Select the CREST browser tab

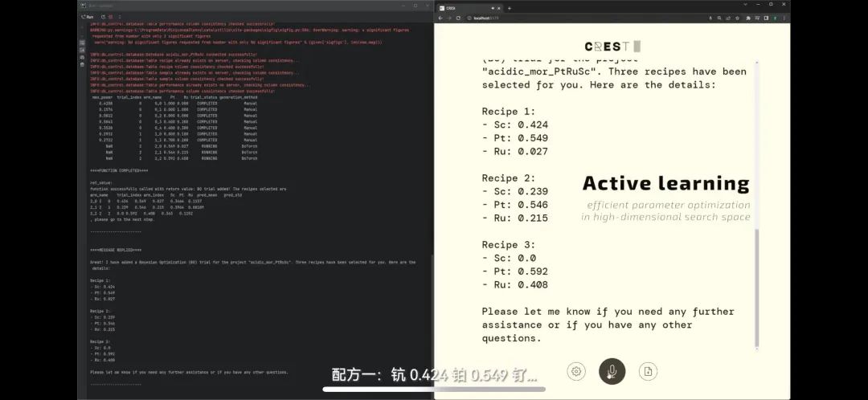469,8
